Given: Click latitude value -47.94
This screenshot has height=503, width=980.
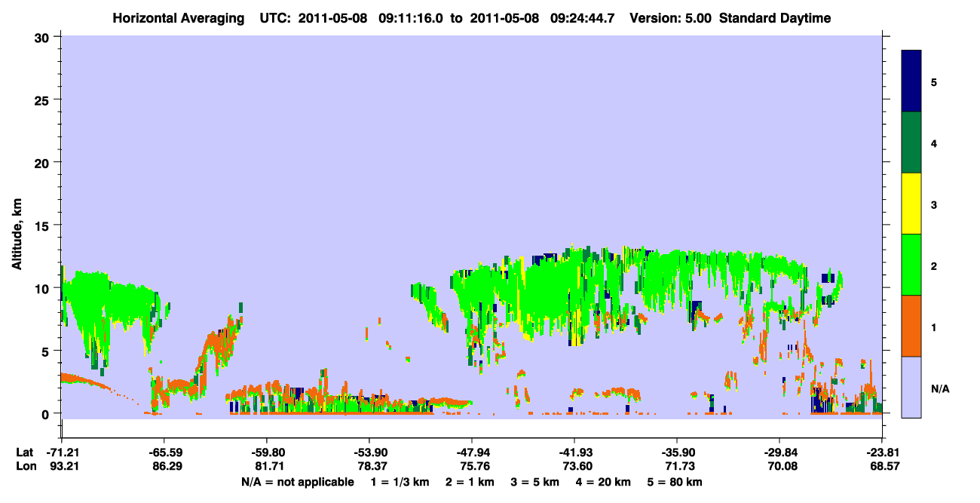Looking at the screenshot, I should point(472,452).
